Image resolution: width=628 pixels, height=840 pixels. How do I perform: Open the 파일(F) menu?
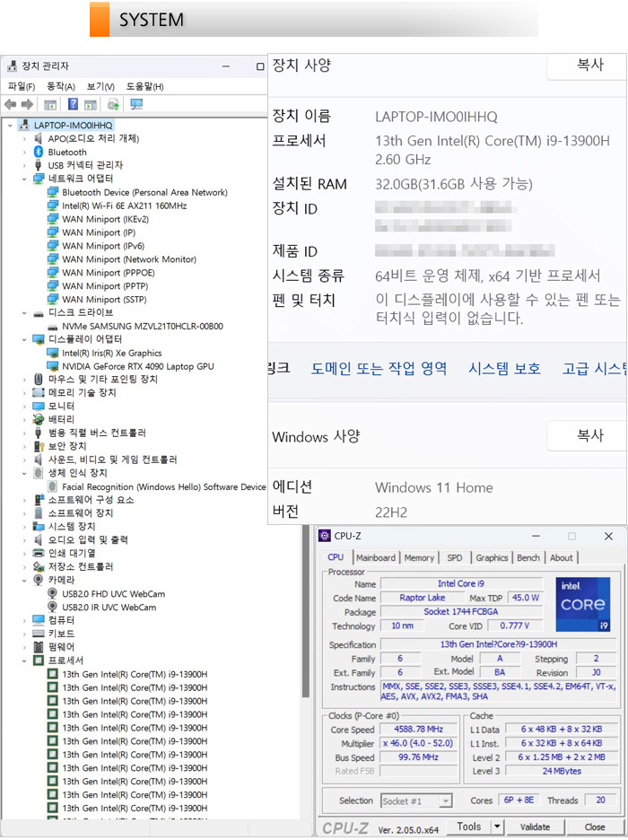(x=22, y=86)
